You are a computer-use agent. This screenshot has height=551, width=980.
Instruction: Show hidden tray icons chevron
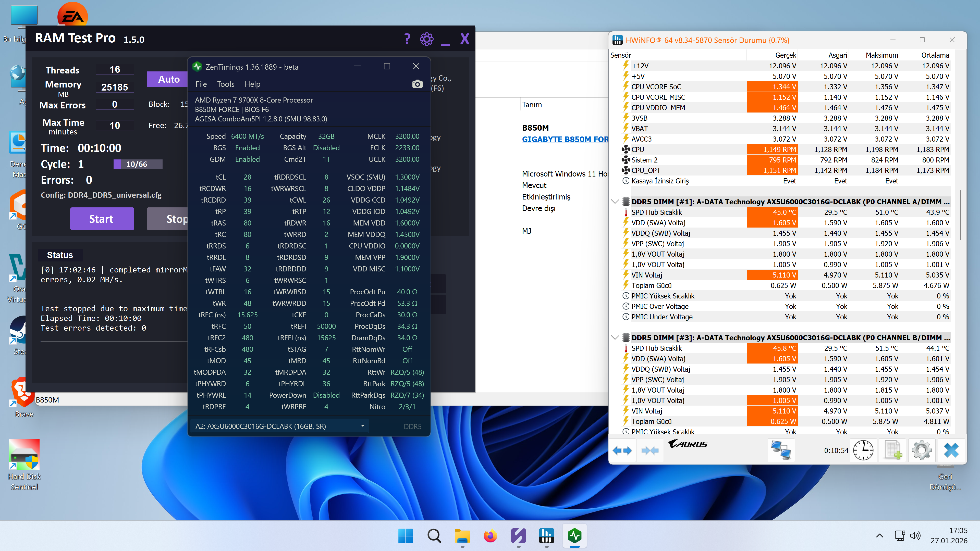coord(879,535)
